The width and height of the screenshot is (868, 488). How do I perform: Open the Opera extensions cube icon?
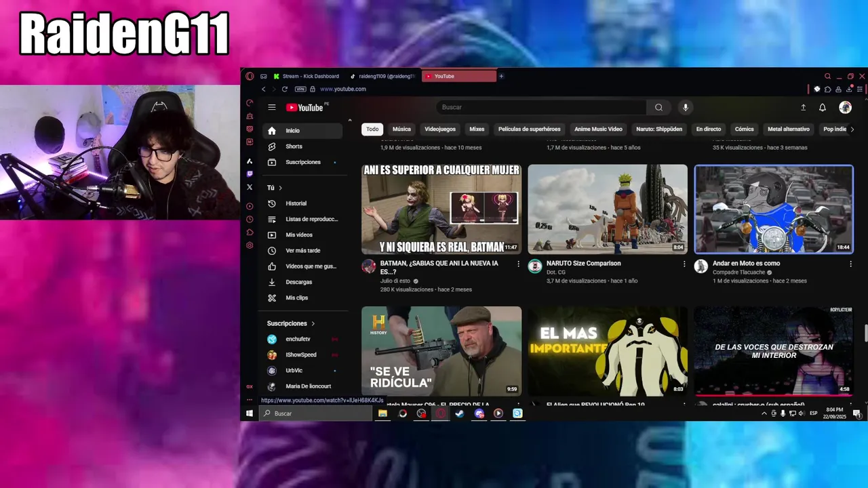(828, 89)
